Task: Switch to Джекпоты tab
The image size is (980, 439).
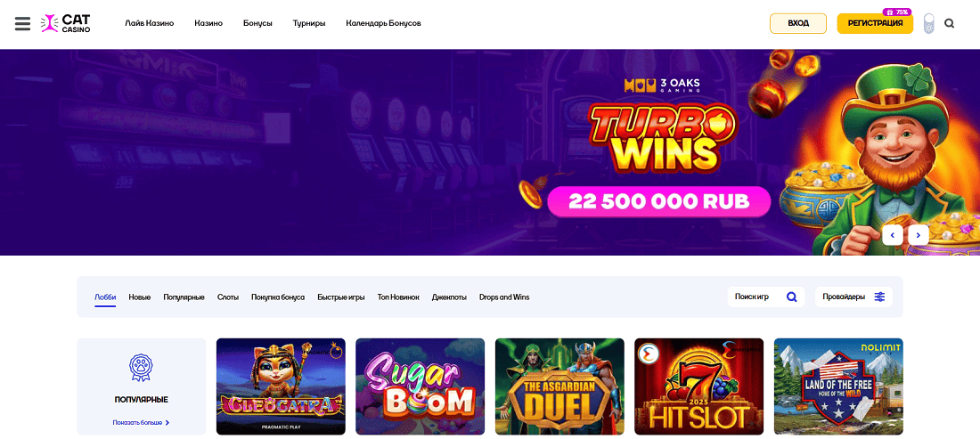Action: pos(449,297)
